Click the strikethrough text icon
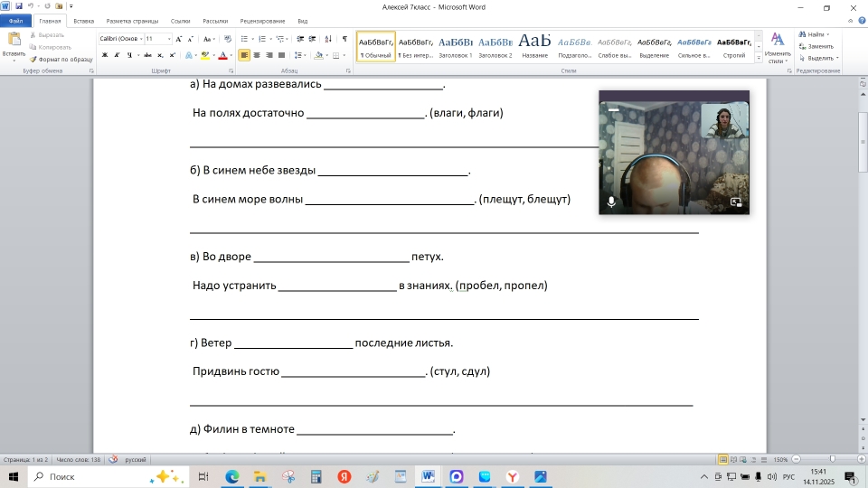Screen dimensions: 868x488 (146, 55)
